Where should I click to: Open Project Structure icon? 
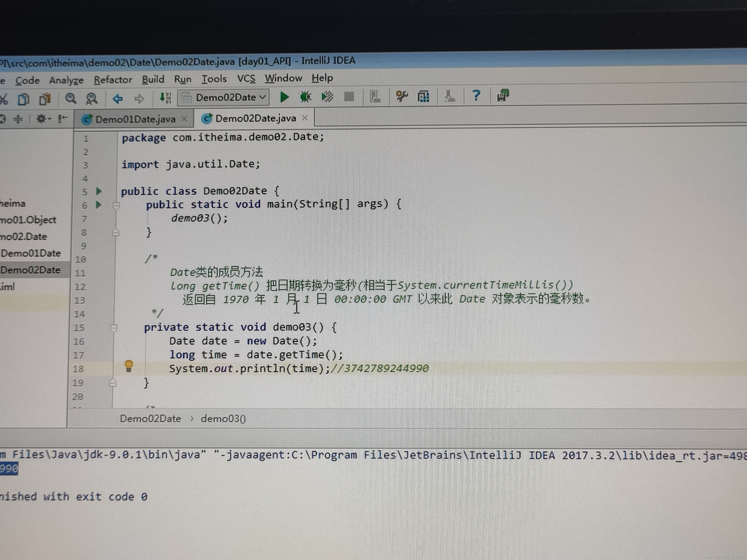tap(423, 97)
